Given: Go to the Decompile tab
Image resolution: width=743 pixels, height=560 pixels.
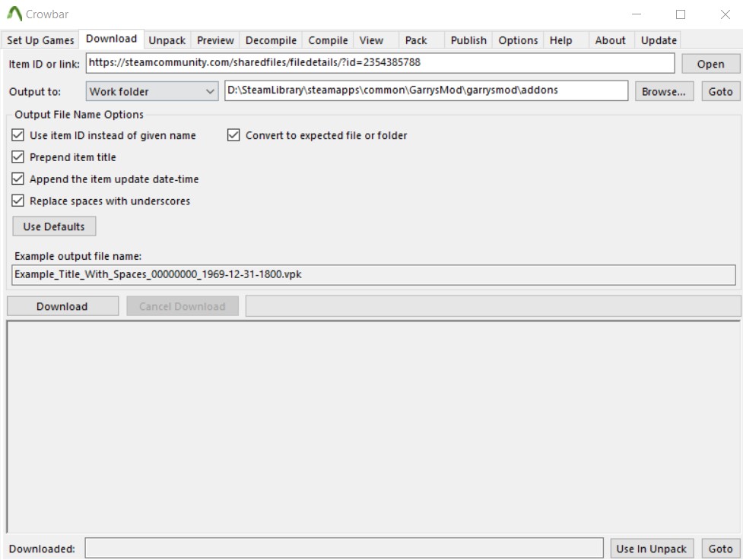Looking at the screenshot, I should [x=271, y=40].
